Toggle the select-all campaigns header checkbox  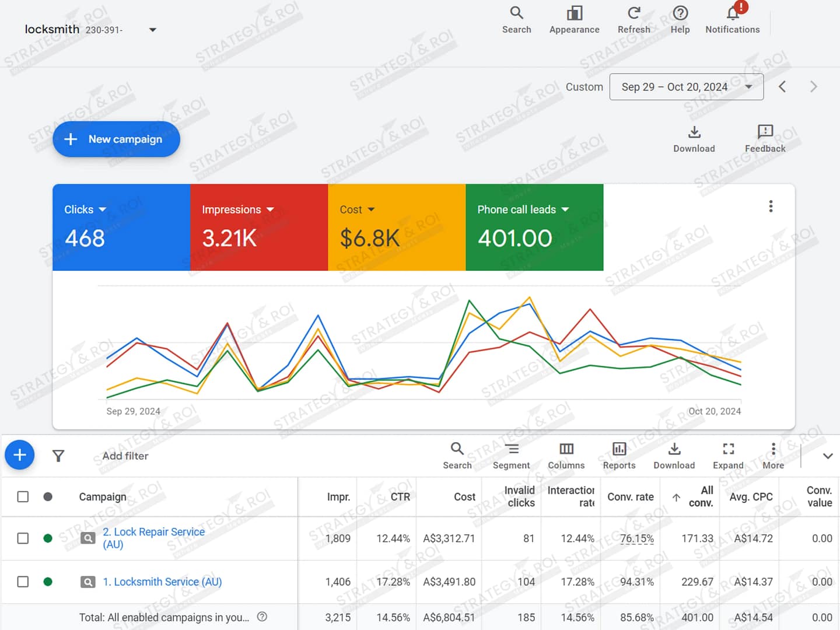(x=23, y=496)
